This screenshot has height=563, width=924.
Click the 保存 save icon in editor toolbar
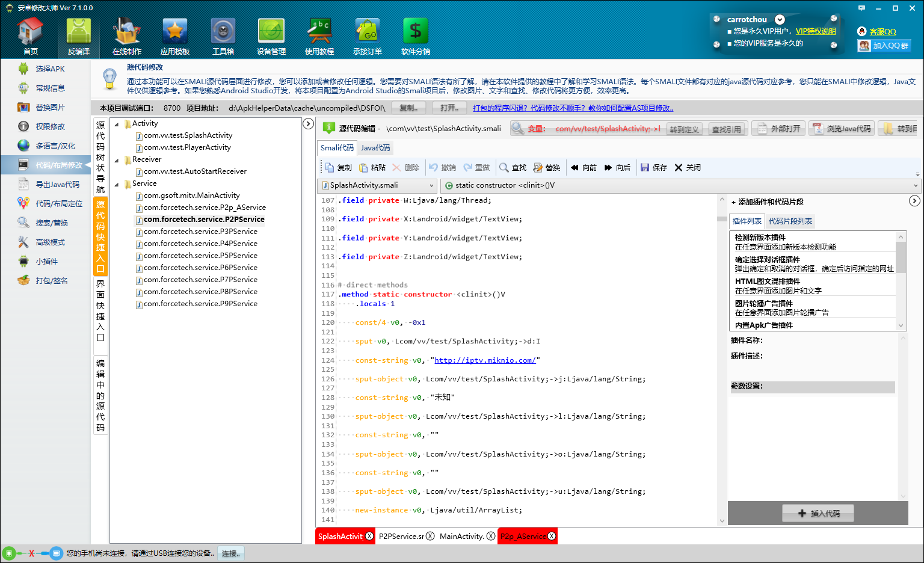[645, 168]
